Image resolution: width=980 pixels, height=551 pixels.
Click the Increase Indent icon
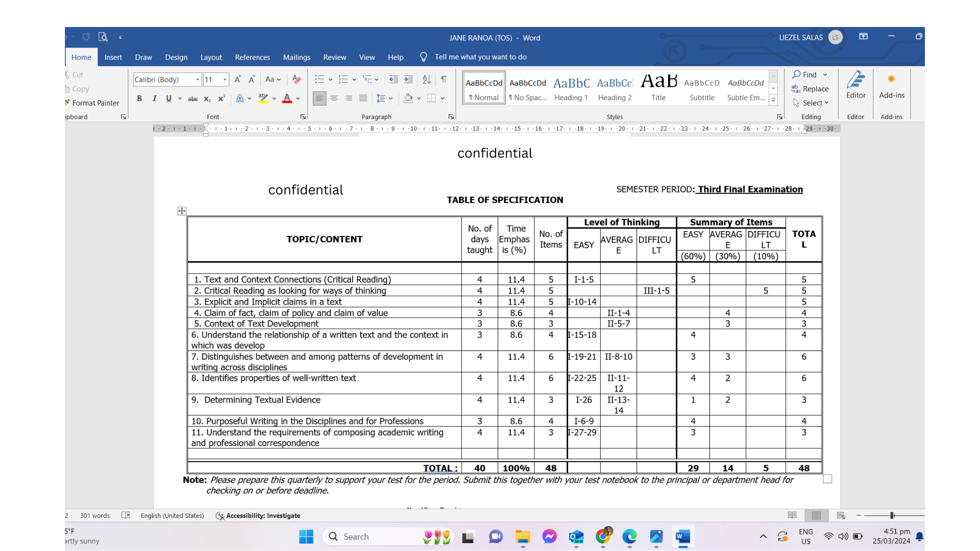(408, 80)
